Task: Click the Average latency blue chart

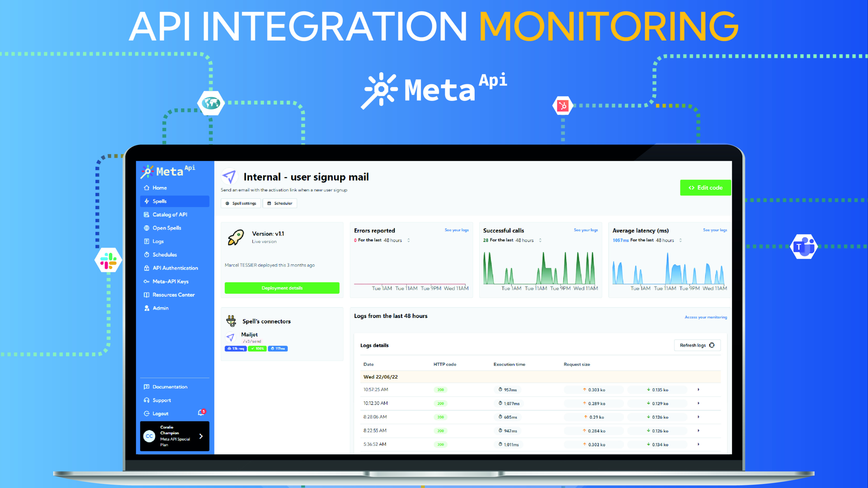Action: [669, 268]
